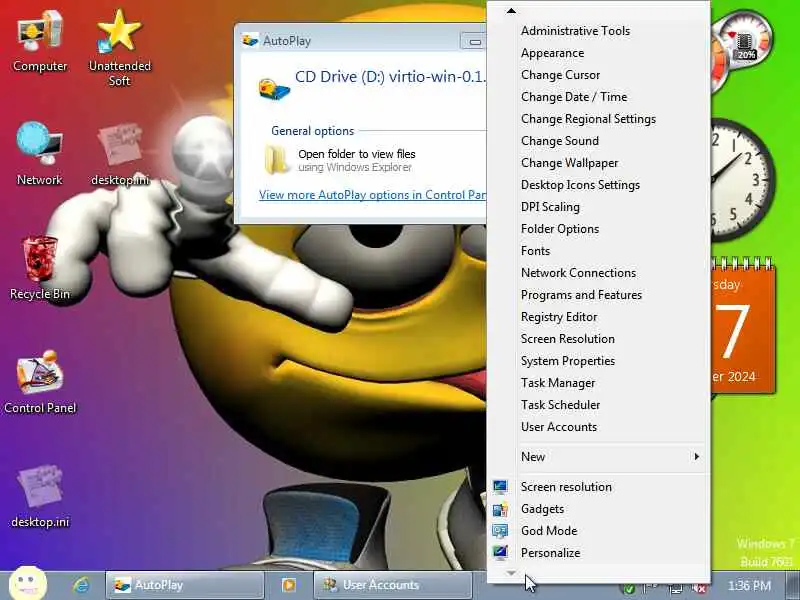The image size is (800, 600).
Task: Click the muted volume tray icon
Action: (700, 588)
